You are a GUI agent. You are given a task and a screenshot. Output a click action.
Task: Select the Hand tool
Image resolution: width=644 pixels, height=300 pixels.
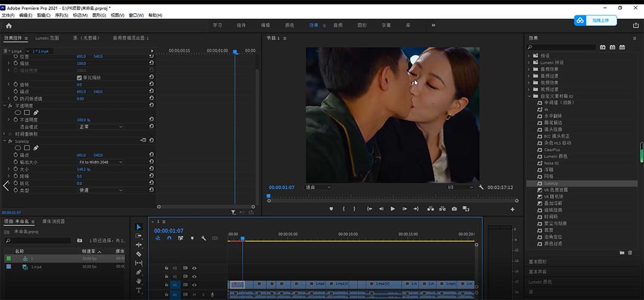pos(139,281)
